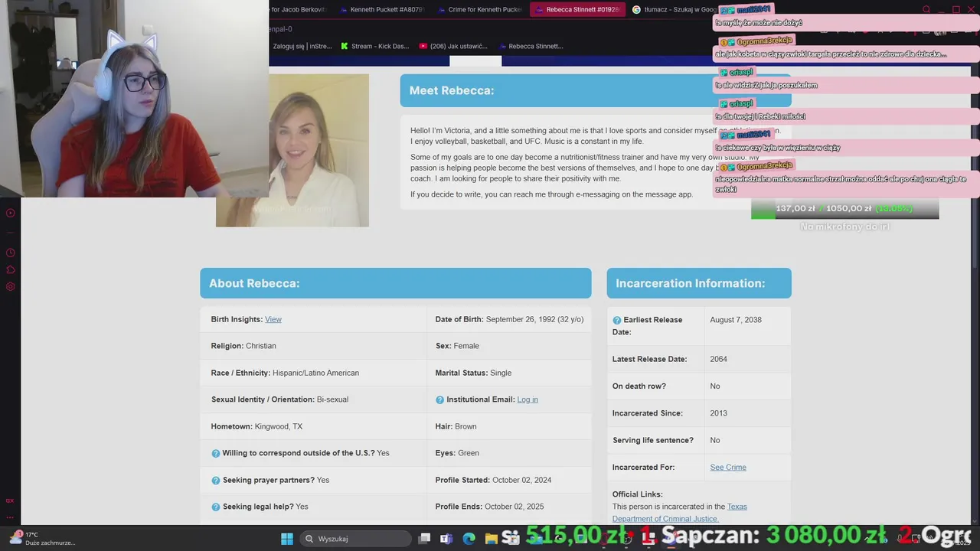Click help icon beside Institutional Email
Image resolution: width=980 pixels, height=551 pixels.
(x=439, y=399)
